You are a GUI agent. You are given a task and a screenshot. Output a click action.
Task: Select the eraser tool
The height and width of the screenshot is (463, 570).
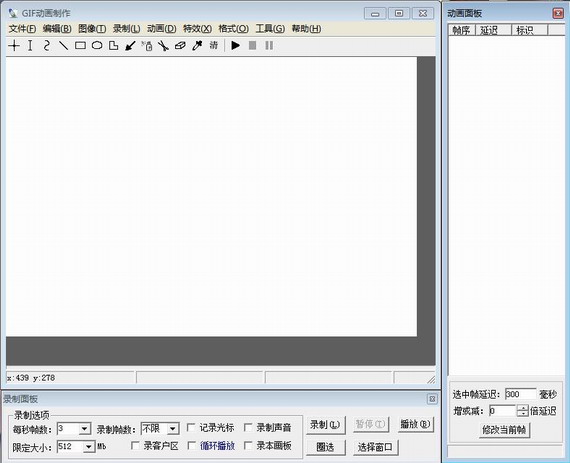[180, 46]
